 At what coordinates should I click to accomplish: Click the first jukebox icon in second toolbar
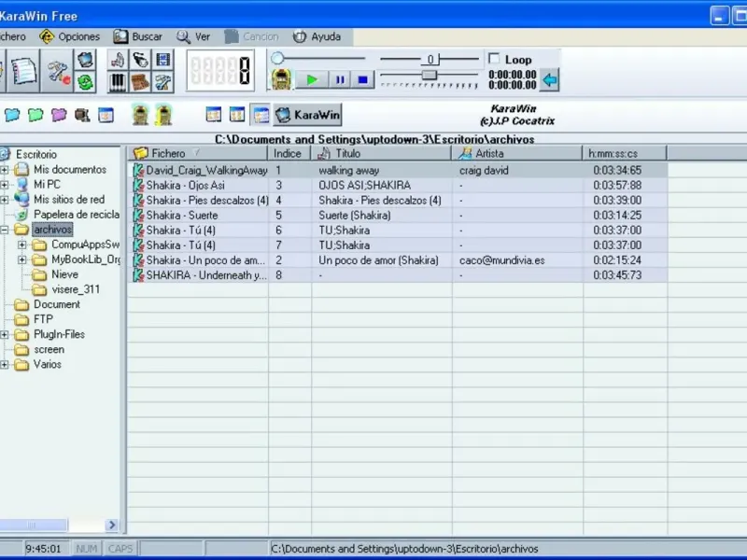click(x=141, y=115)
